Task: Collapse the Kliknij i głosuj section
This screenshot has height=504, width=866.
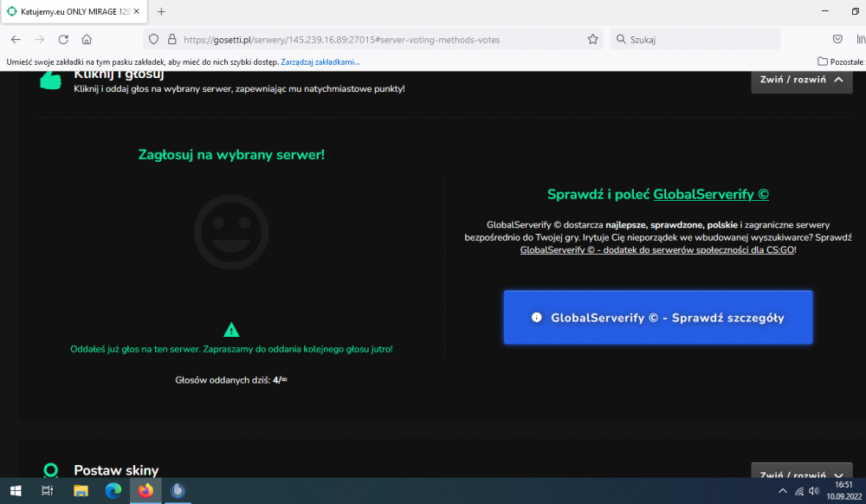Action: coord(801,80)
